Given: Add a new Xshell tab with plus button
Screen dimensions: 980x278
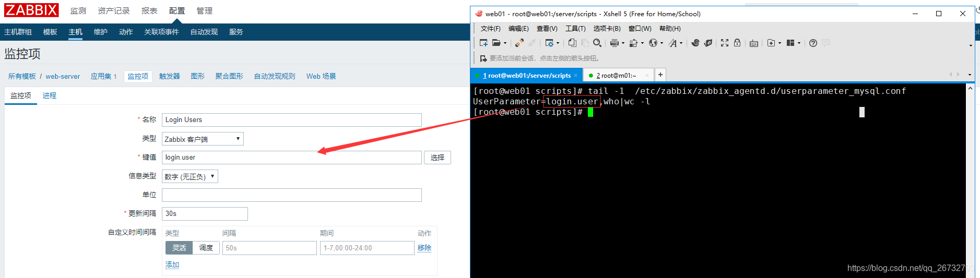Looking at the screenshot, I should click(660, 75).
